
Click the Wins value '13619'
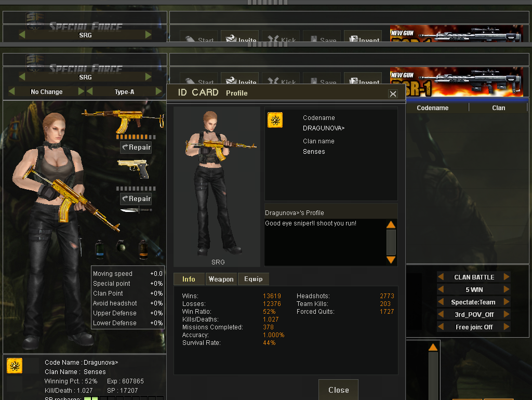pos(272,296)
